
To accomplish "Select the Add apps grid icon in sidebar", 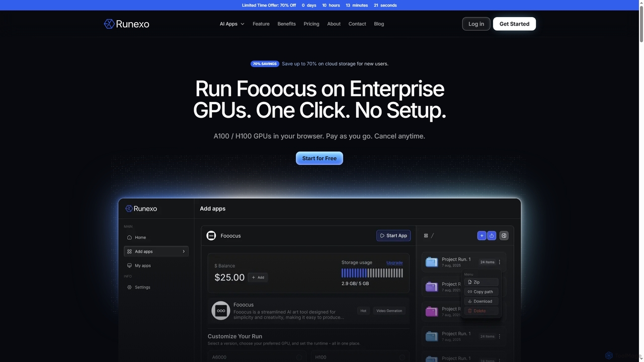I will [x=129, y=251].
